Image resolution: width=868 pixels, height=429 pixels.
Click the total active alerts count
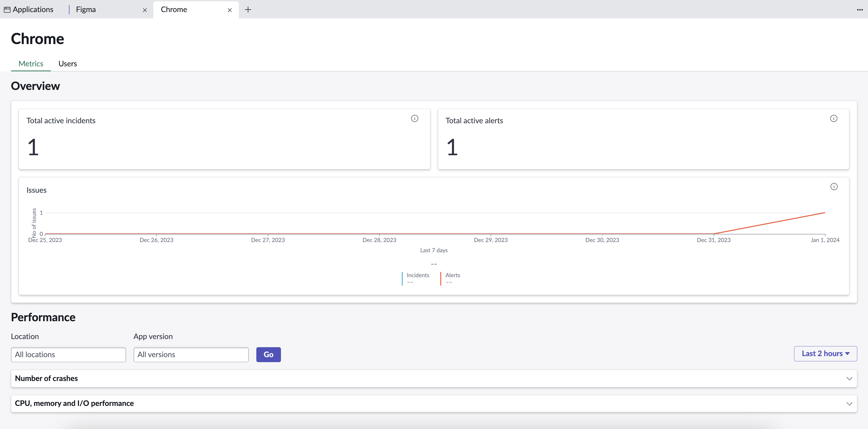(452, 147)
